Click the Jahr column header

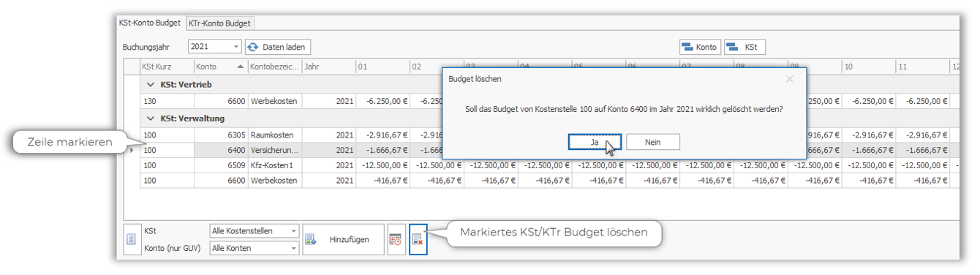pyautogui.click(x=328, y=67)
